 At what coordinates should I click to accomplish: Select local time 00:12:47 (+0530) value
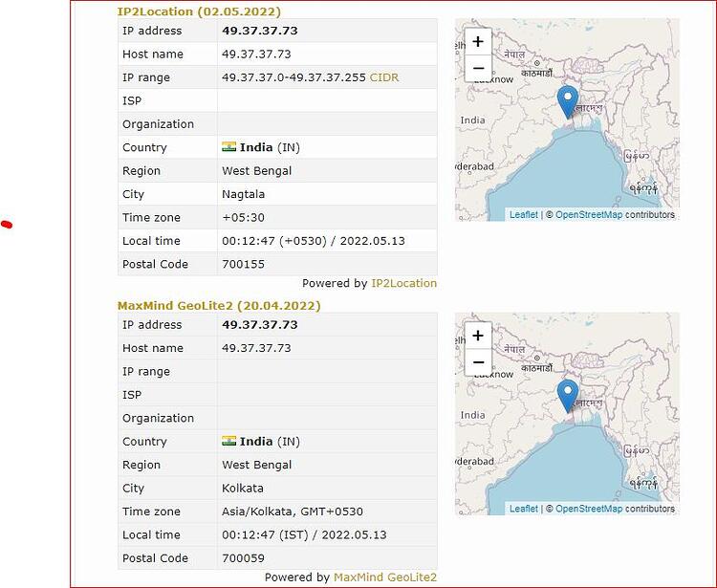pyautogui.click(x=314, y=241)
